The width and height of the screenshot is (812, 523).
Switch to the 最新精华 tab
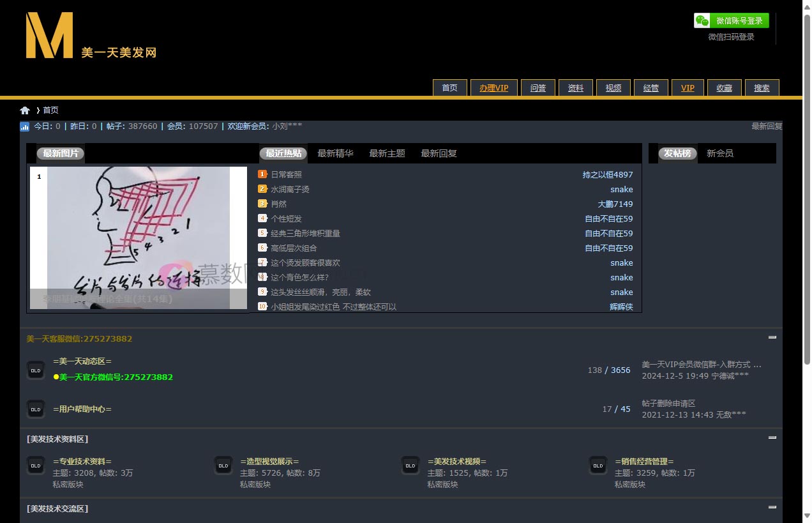335,153
